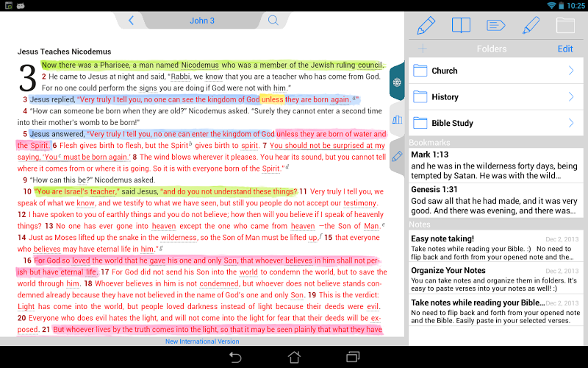Tap the 10:25 clock
588x368 pixels.
[x=576, y=6]
